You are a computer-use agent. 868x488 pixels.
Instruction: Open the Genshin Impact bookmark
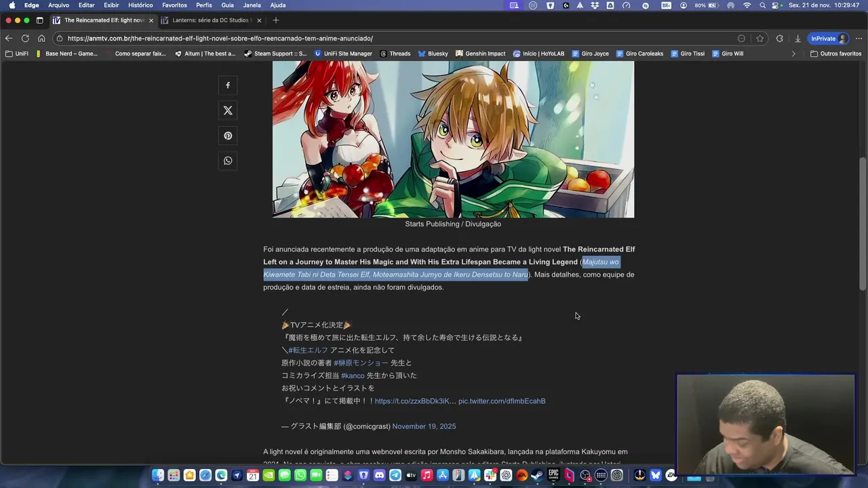click(x=480, y=54)
